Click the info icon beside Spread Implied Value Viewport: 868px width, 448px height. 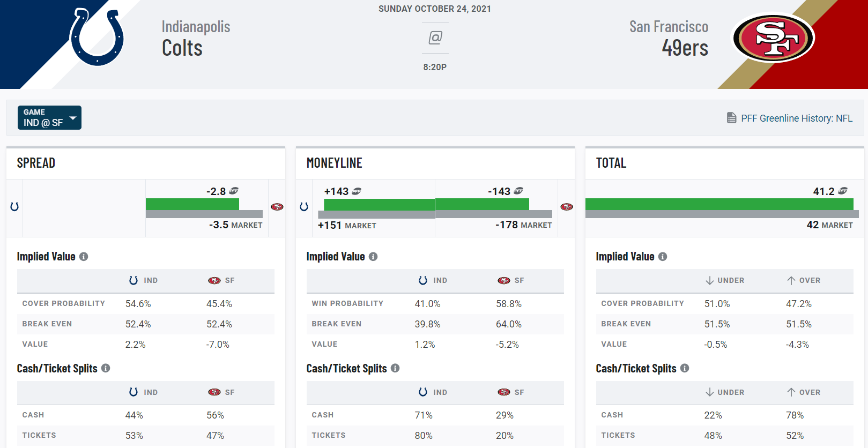pyautogui.click(x=84, y=257)
